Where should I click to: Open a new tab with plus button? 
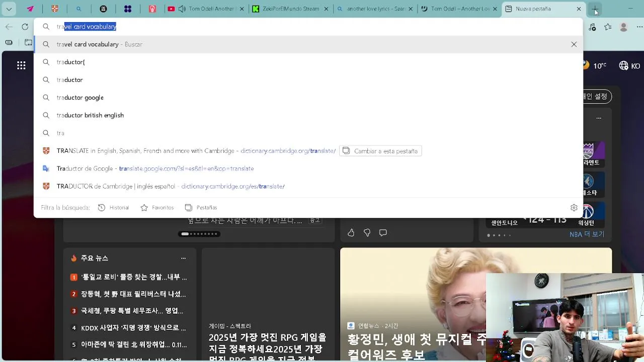(595, 9)
